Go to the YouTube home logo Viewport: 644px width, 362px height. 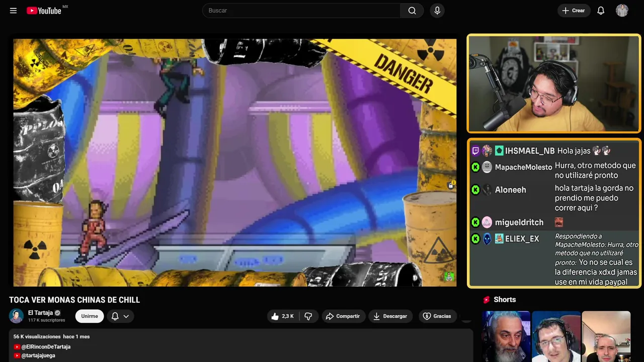[44, 11]
